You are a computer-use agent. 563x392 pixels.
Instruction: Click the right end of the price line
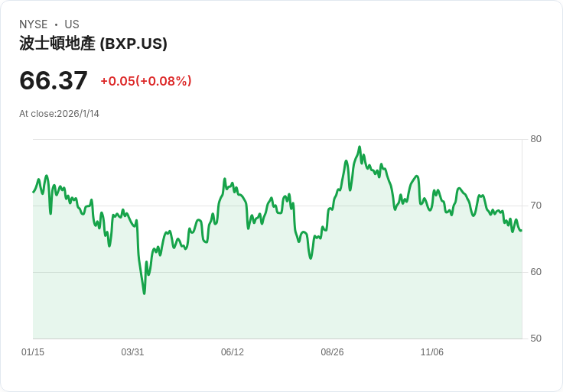pos(521,230)
